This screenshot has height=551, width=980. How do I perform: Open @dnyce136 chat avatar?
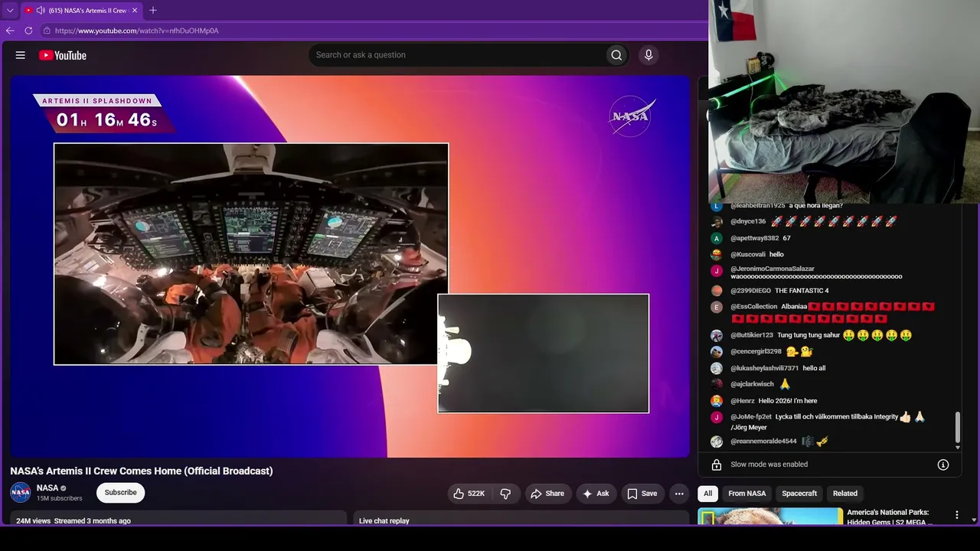717,222
